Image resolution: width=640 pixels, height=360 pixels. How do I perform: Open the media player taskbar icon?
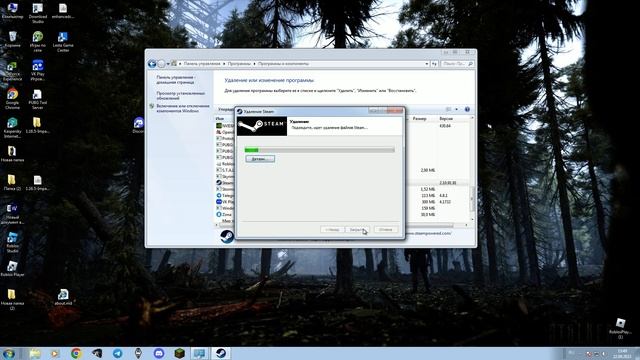[55, 353]
